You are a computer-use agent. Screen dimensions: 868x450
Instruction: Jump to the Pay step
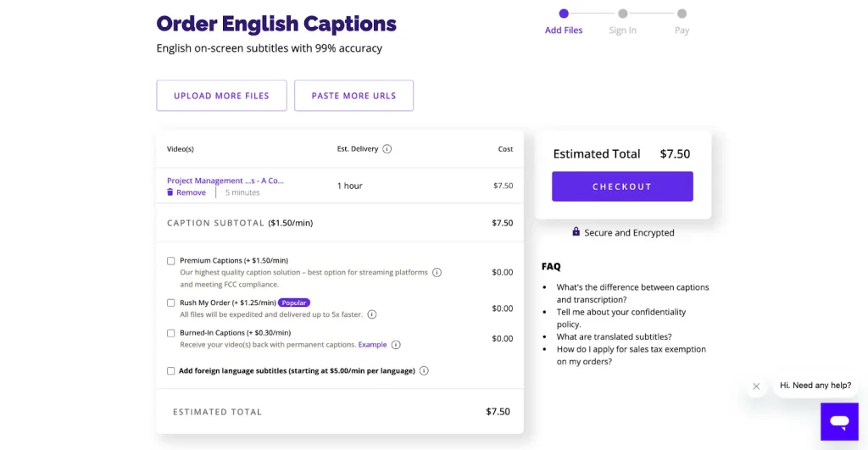click(x=682, y=14)
